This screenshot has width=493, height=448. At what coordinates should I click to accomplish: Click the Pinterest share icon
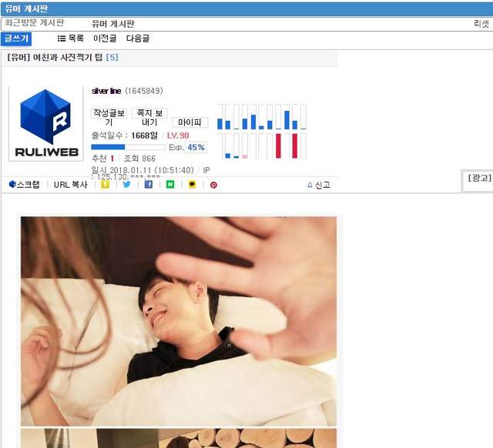click(213, 185)
